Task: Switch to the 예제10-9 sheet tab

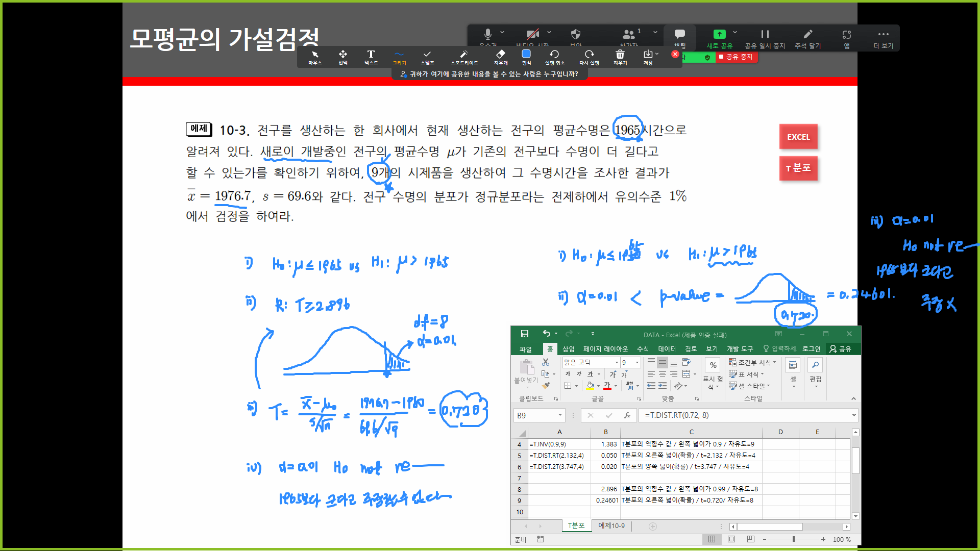Action: coord(611,525)
